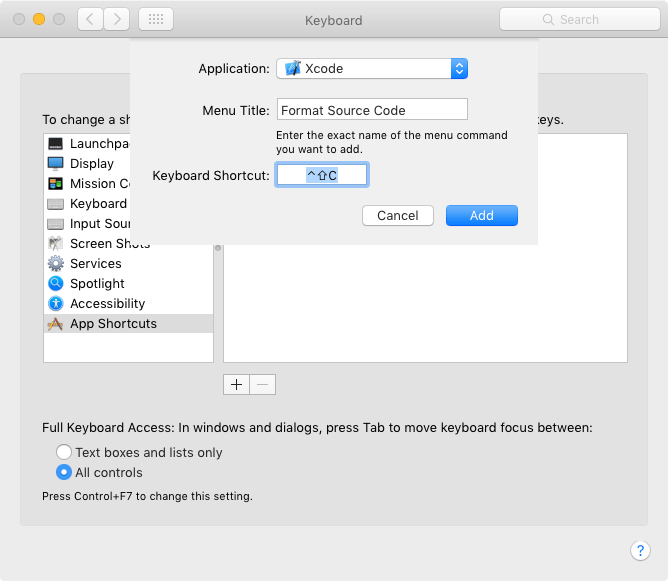Click the Spotlight magnifier icon

[x=55, y=284]
